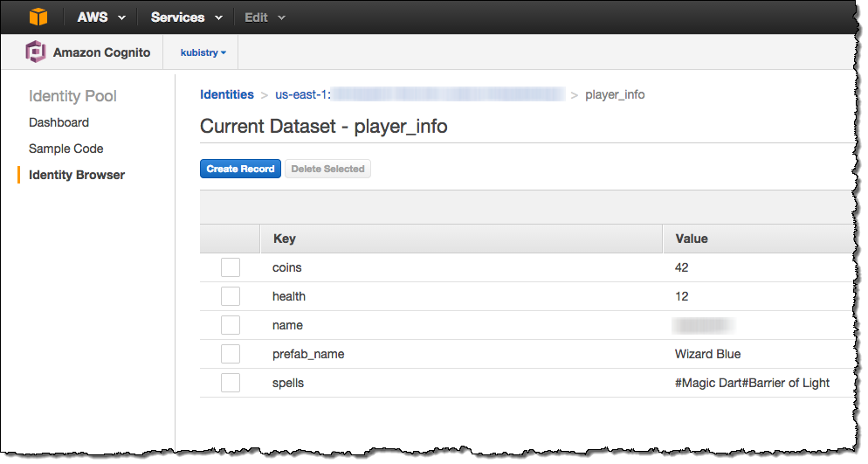Go to Dashboard in sidebar
The width and height of the screenshot is (868, 464).
tap(59, 122)
